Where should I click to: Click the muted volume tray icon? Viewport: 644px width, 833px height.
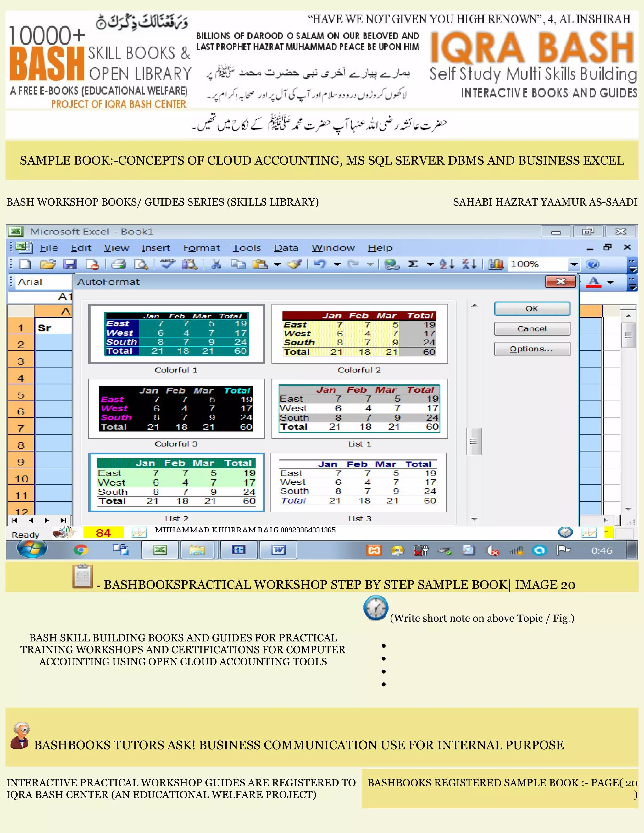(491, 550)
